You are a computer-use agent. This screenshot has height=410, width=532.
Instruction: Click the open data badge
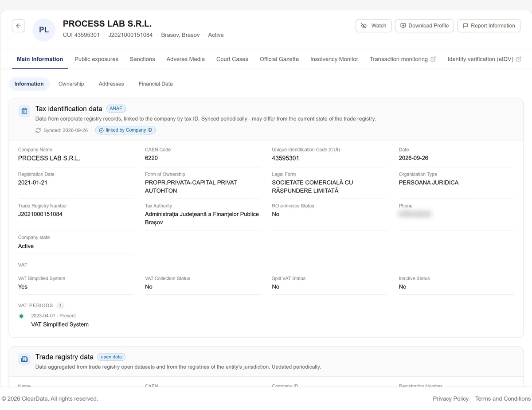[x=111, y=357]
